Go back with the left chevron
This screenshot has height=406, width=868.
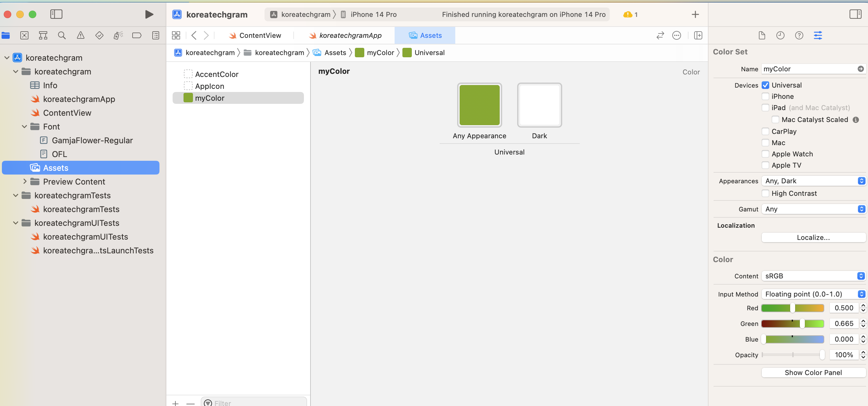click(x=194, y=35)
